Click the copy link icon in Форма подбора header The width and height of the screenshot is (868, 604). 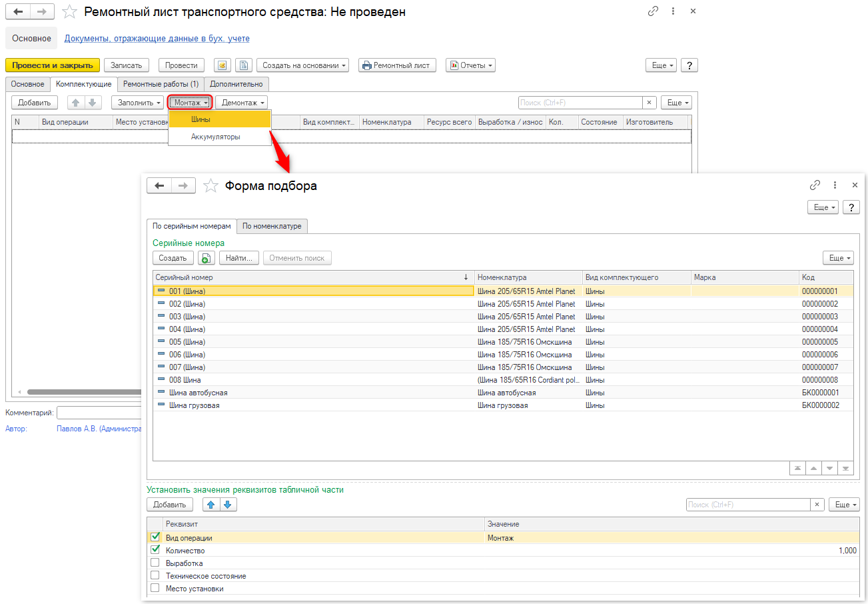coord(815,185)
